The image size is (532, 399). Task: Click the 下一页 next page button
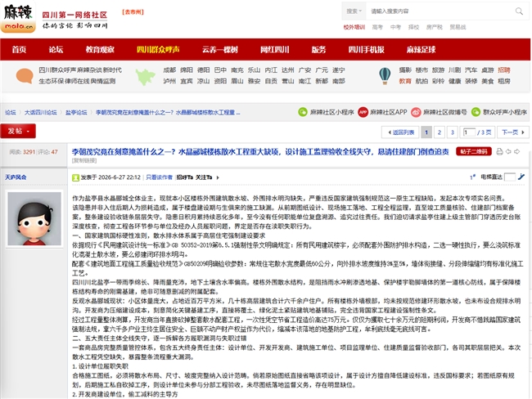tap(513, 132)
